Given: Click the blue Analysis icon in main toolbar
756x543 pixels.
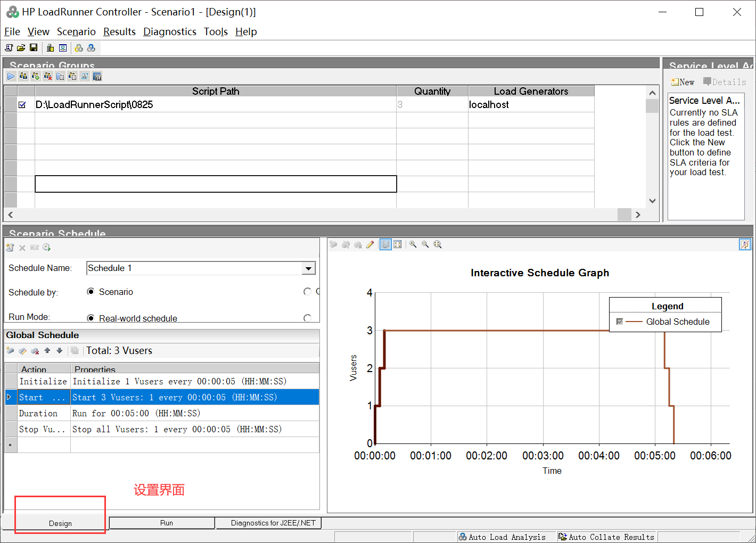Looking at the screenshot, I should (91, 48).
